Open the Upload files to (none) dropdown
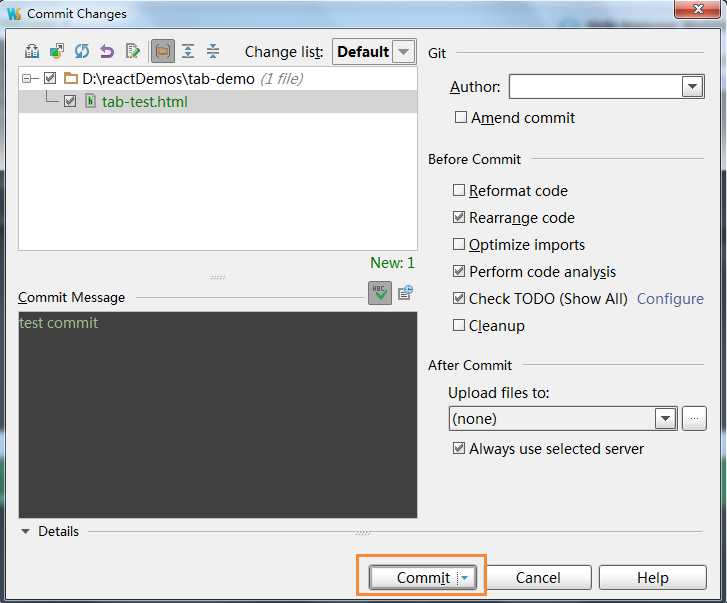This screenshot has width=727, height=603. pyautogui.click(x=666, y=419)
